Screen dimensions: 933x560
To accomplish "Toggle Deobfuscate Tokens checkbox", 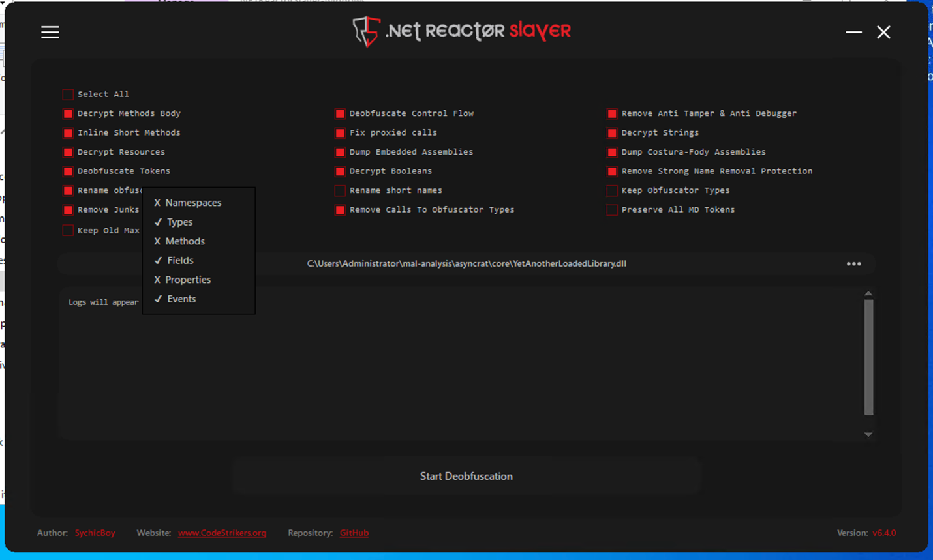I will [x=68, y=171].
